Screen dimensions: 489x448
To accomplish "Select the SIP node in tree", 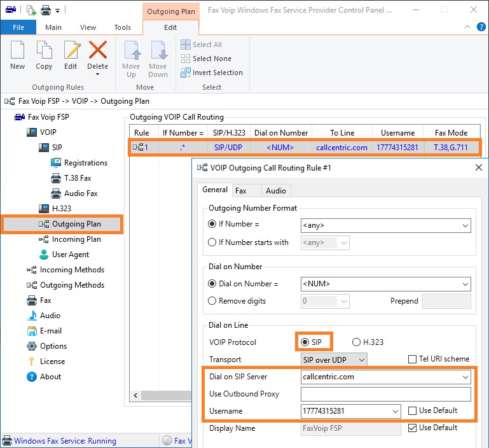I will pos(50,148).
